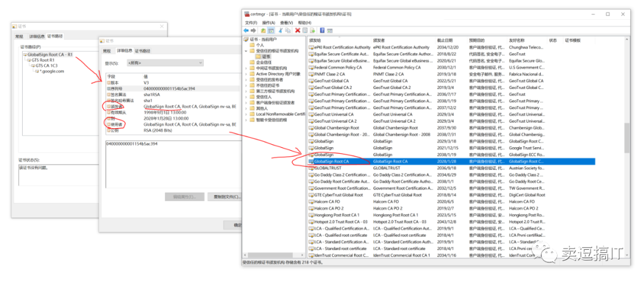Open the 查看(V) menu
This screenshot has width=644, height=282.
286,23
